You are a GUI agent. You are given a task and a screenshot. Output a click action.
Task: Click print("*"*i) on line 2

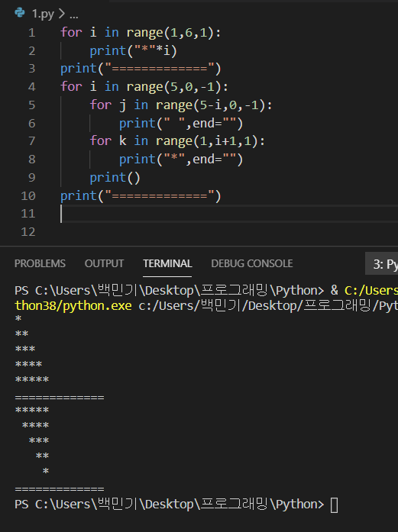pos(133,51)
